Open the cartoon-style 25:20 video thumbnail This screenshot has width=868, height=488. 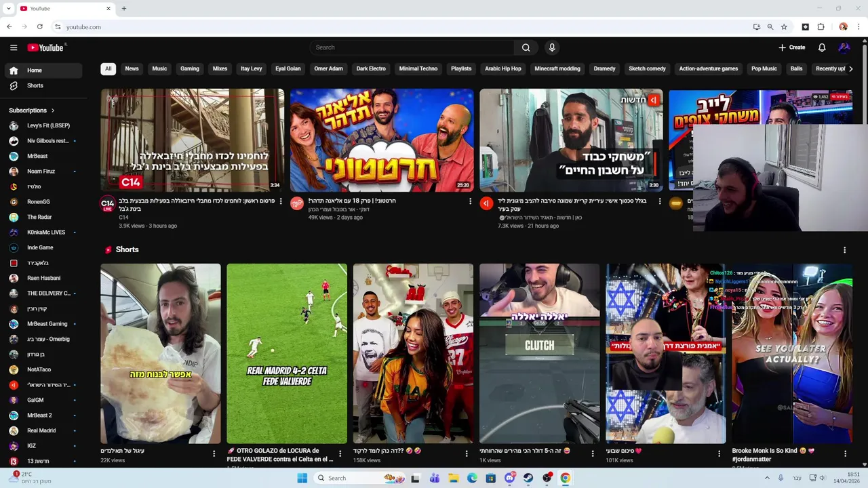click(382, 140)
